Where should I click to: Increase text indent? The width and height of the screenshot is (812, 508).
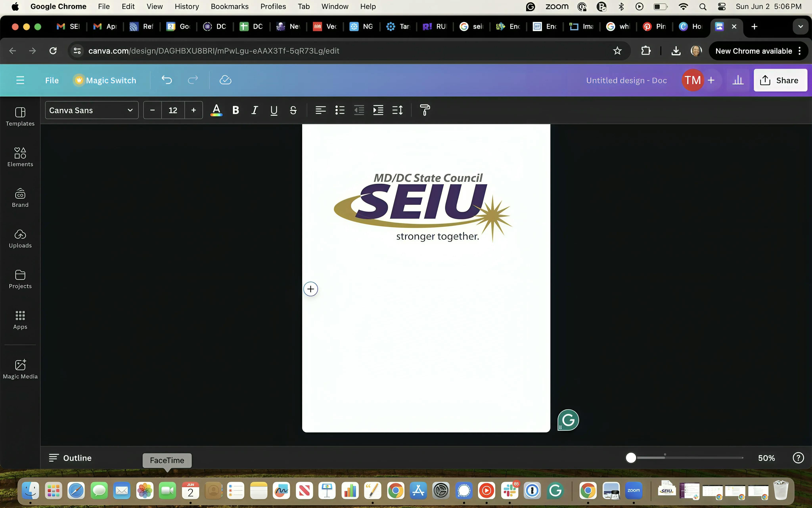(x=378, y=110)
